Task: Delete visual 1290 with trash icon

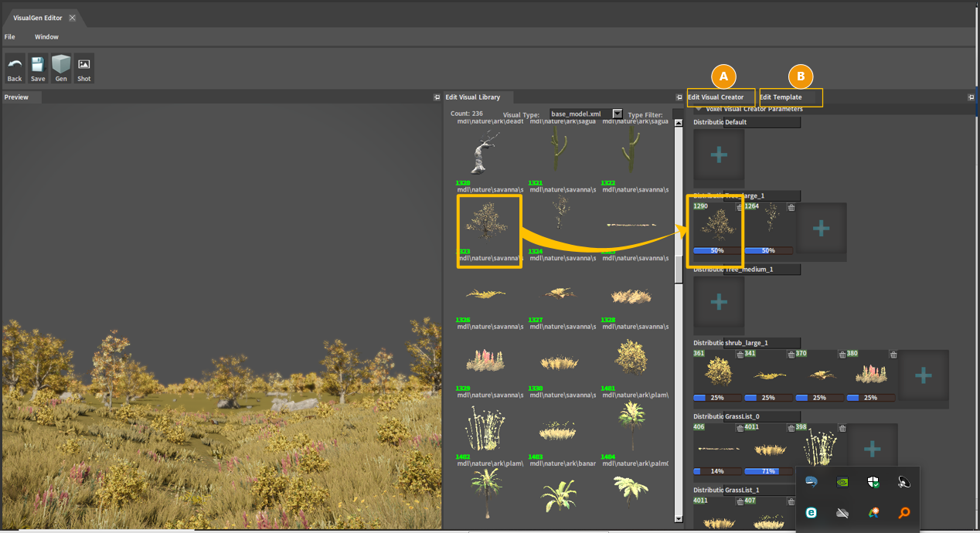Action: tap(740, 207)
